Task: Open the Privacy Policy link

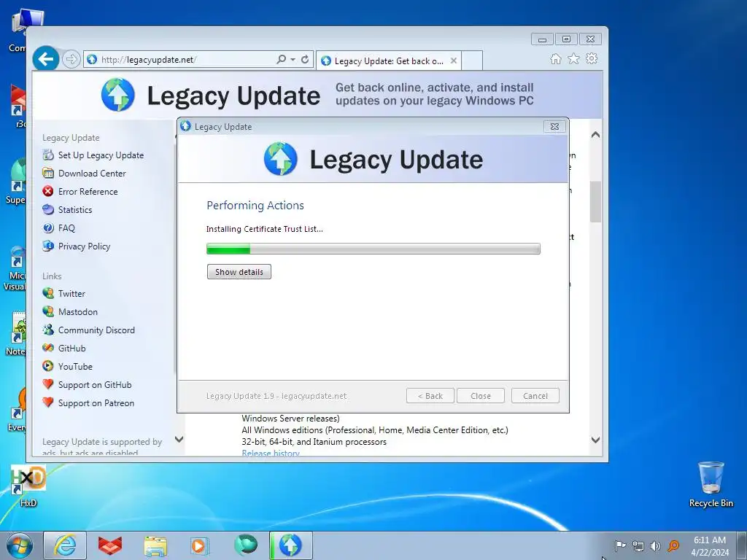Action: tap(84, 246)
